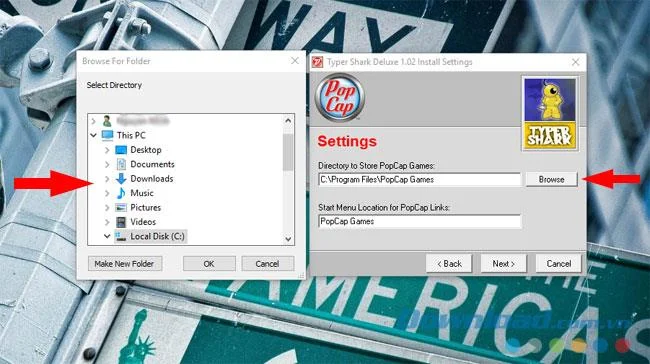Select the blurred user account icon
Screen dimensions: 650x364
[x=107, y=121]
